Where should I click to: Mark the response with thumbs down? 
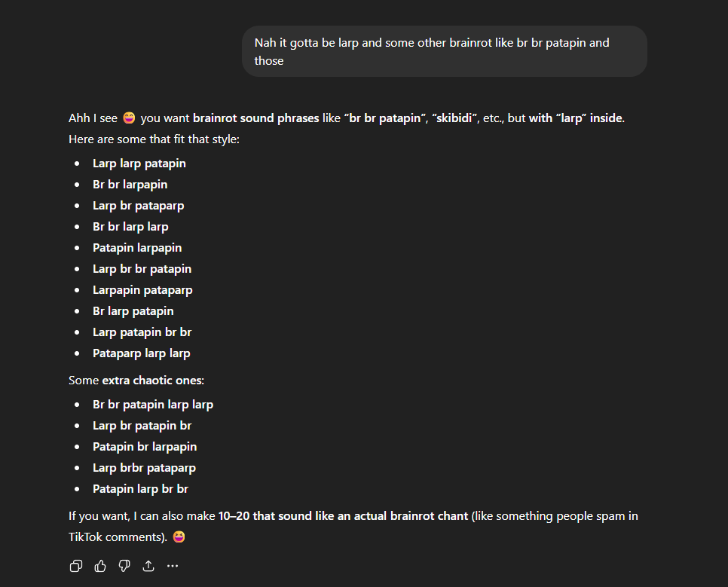124,566
